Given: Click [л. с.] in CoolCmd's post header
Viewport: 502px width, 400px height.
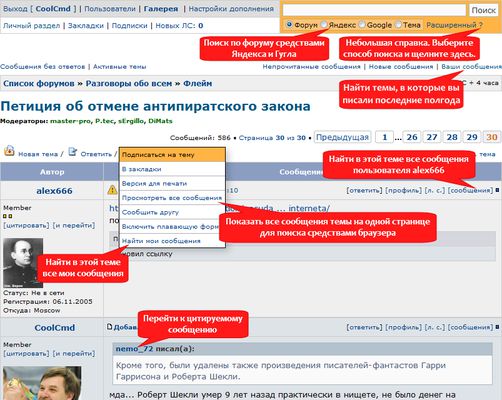Looking at the screenshot, I should click(x=435, y=327).
